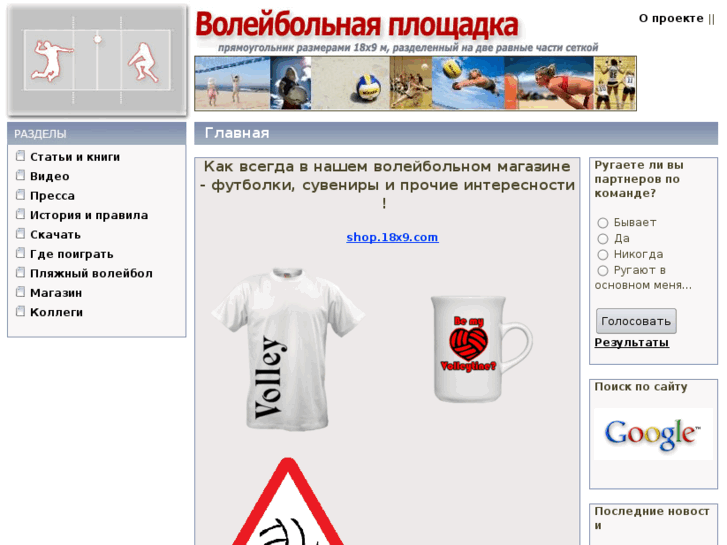This screenshot has width=727, height=545.
Task: Follow the shop.18x9.com link
Action: click(392, 237)
